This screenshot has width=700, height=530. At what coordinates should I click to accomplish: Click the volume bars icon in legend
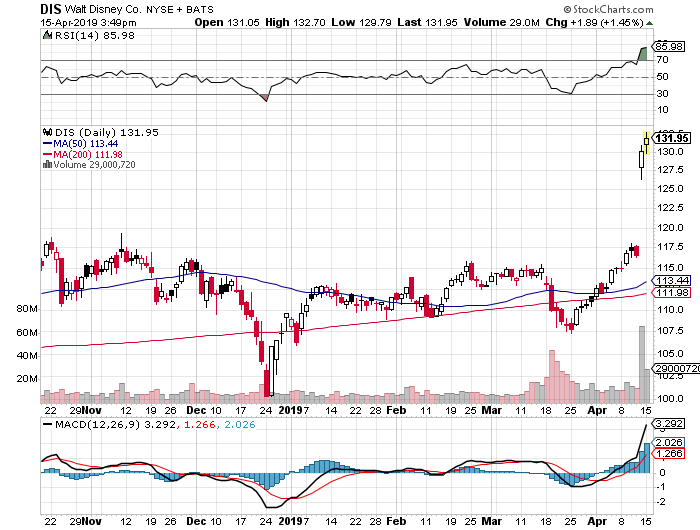pos(47,165)
